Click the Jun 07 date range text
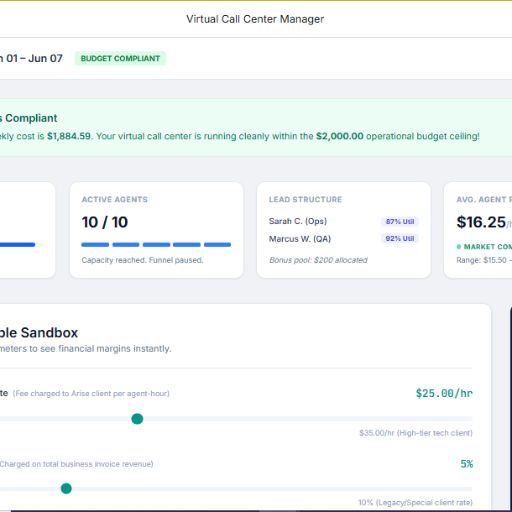This screenshot has width=512, height=512. tap(45, 58)
